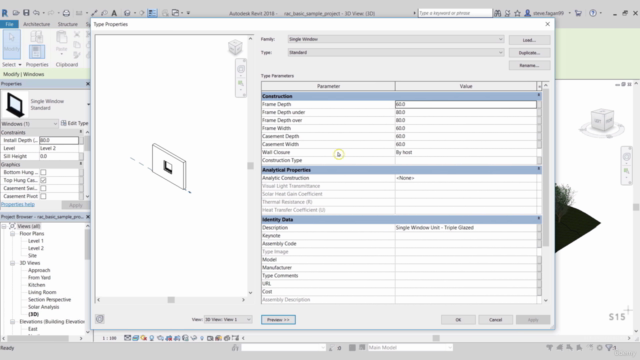This screenshot has height=360, width=640.
Task: Click OK in Type Properties dialog
Action: pyautogui.click(x=458, y=320)
